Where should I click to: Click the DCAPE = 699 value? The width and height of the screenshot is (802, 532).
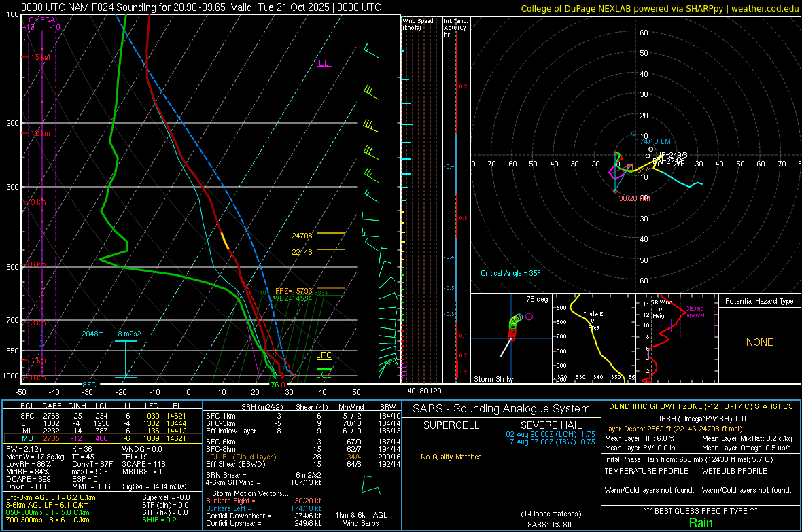tap(28, 479)
